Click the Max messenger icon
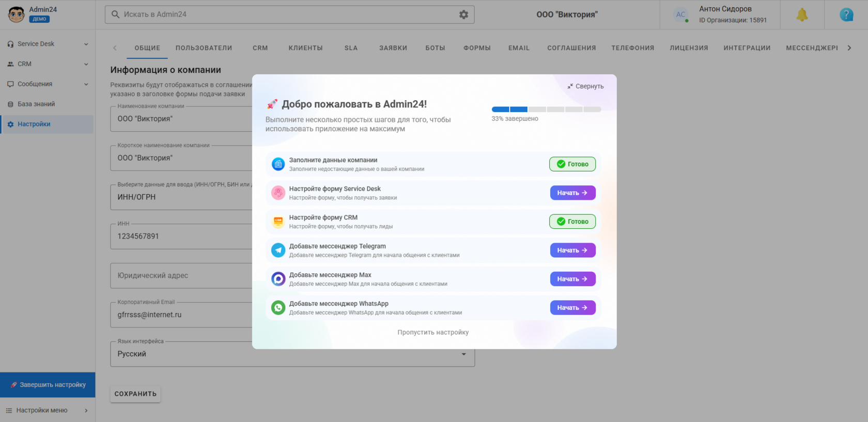 tap(278, 279)
